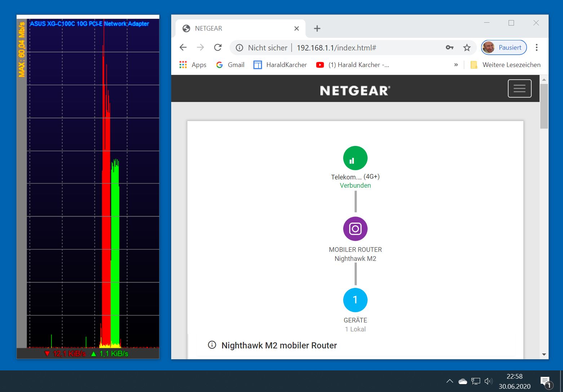Image resolution: width=563 pixels, height=392 pixels.
Task: Click the purple mobile router icon
Action: [x=355, y=229]
